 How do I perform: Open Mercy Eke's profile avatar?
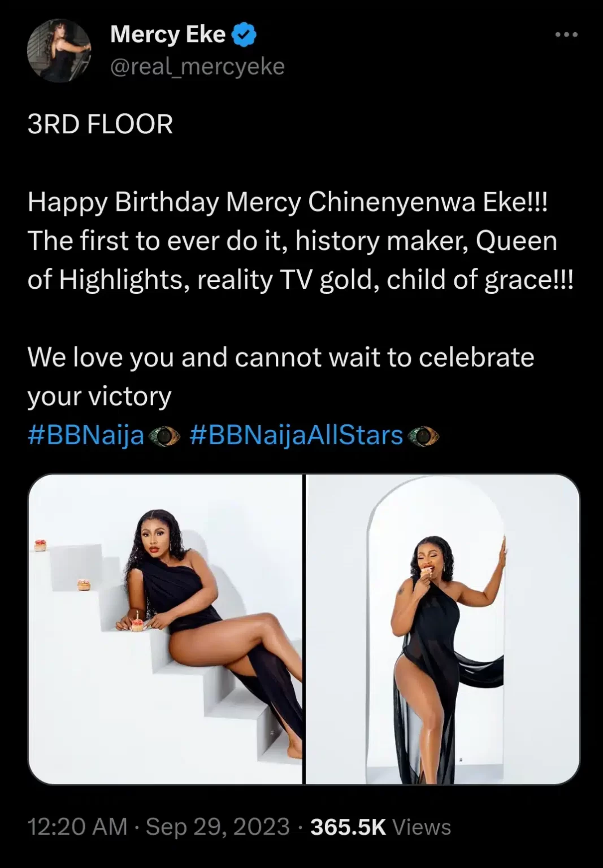click(59, 51)
